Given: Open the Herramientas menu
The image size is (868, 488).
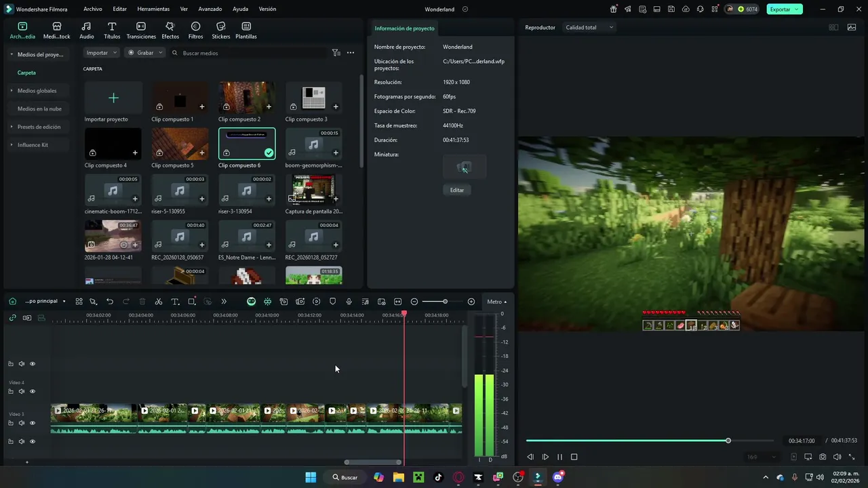Looking at the screenshot, I should pos(153,9).
